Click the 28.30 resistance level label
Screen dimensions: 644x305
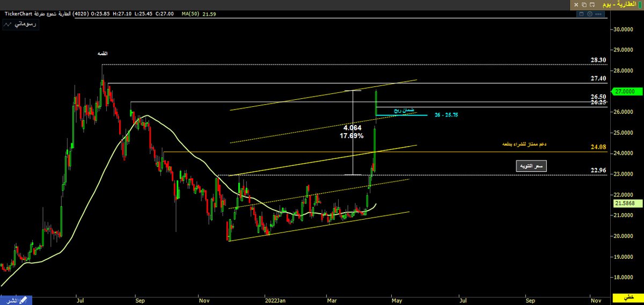tap(598, 60)
